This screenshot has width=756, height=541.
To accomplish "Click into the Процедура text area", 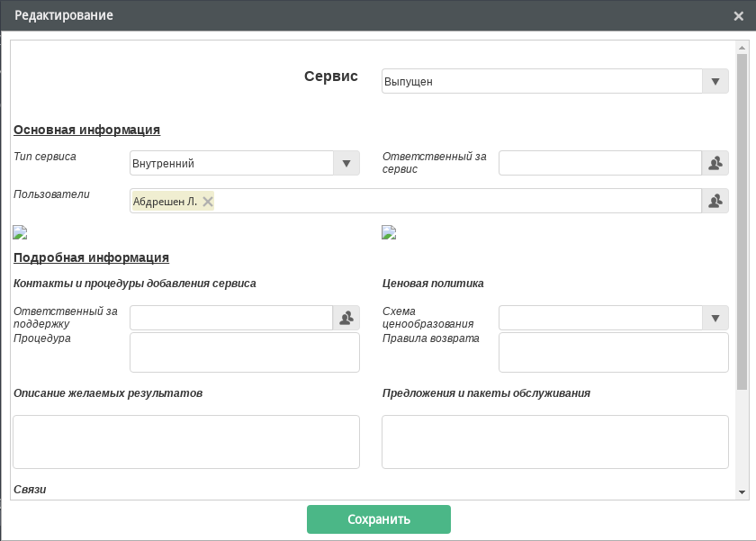I will click(245, 353).
